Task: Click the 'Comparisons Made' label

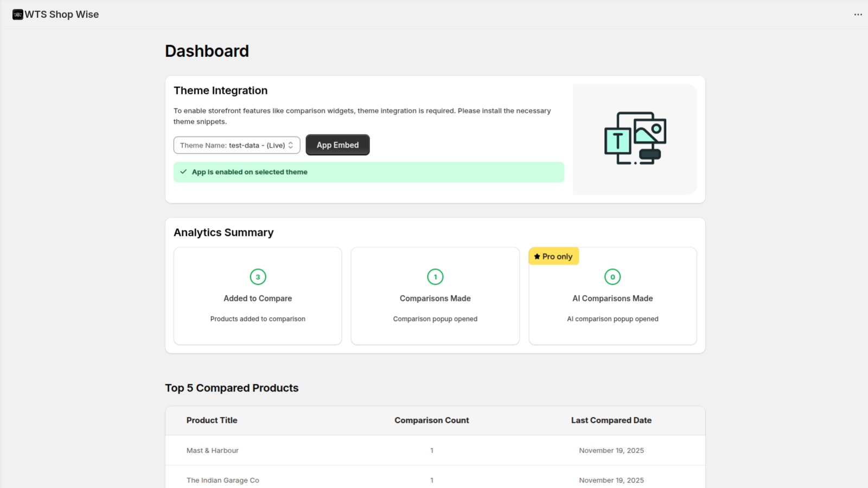Action: pyautogui.click(x=435, y=298)
